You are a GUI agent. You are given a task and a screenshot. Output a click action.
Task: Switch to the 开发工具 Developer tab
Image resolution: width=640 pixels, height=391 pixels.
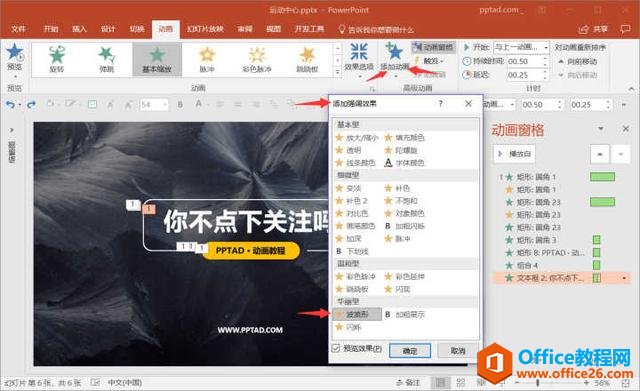tap(309, 29)
